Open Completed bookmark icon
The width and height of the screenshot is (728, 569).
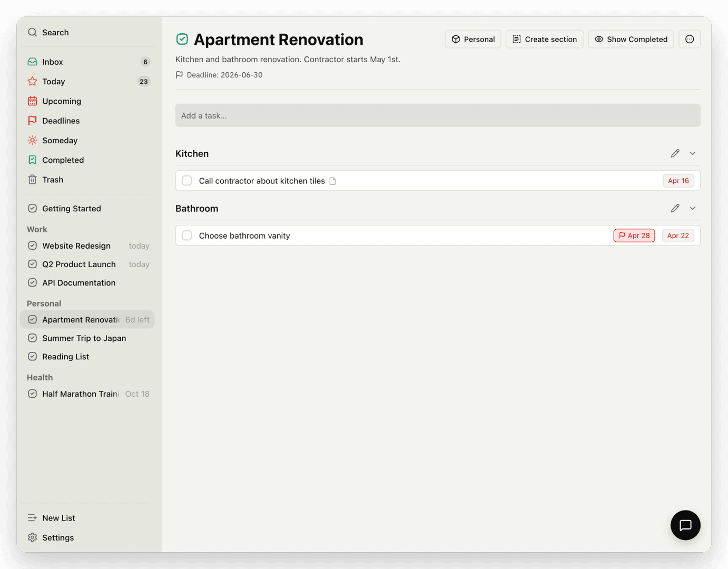pos(33,160)
